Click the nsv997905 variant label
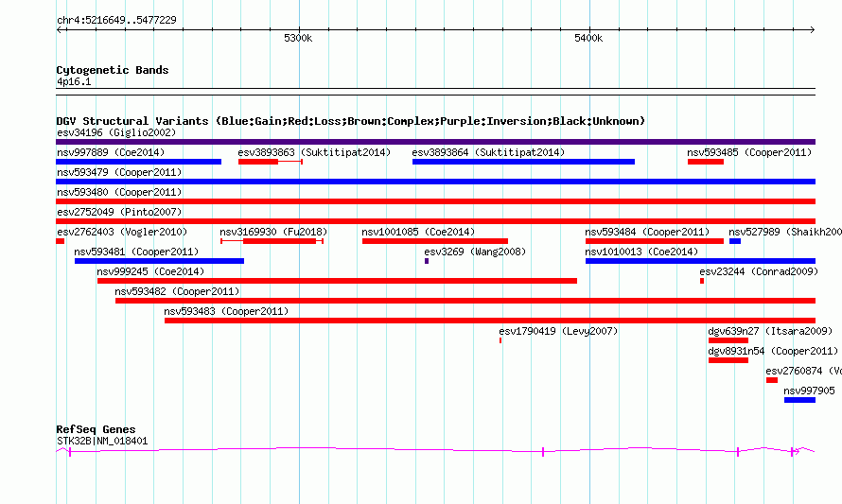The height and width of the screenshot is (504, 842). click(809, 391)
